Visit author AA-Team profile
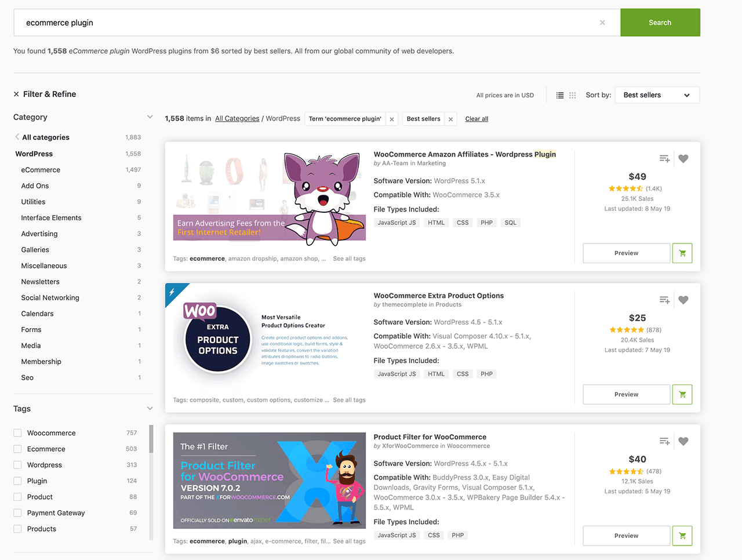The width and height of the screenshot is (742, 560). pos(395,163)
